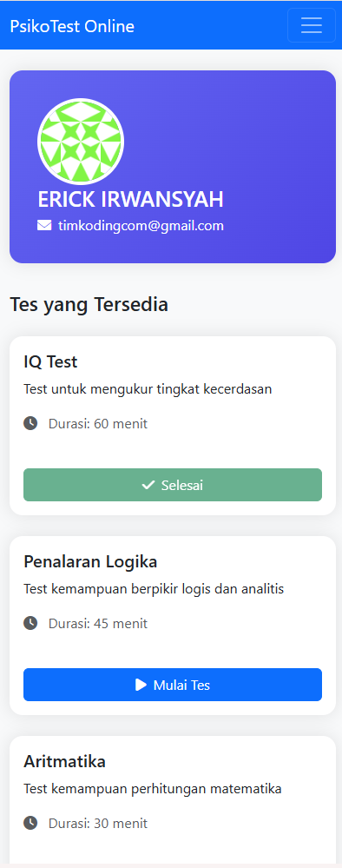Select the IQ Test card title
342x868 pixels.
(x=50, y=361)
